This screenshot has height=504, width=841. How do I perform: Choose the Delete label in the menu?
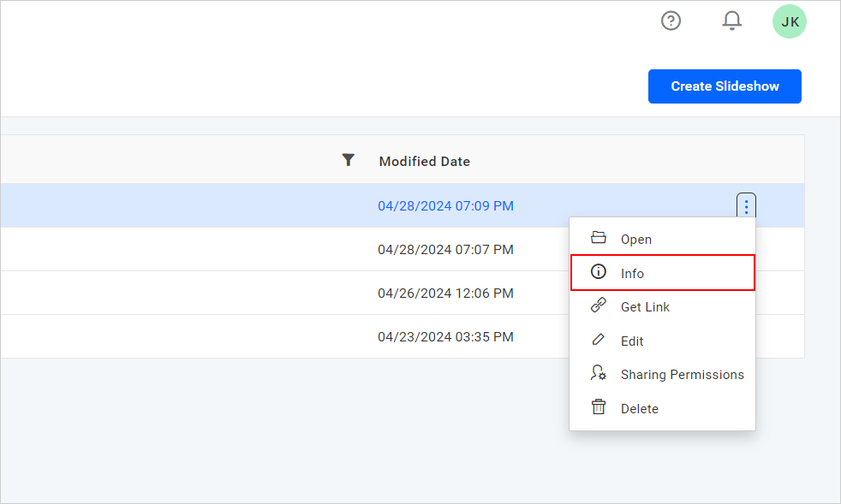(639, 409)
